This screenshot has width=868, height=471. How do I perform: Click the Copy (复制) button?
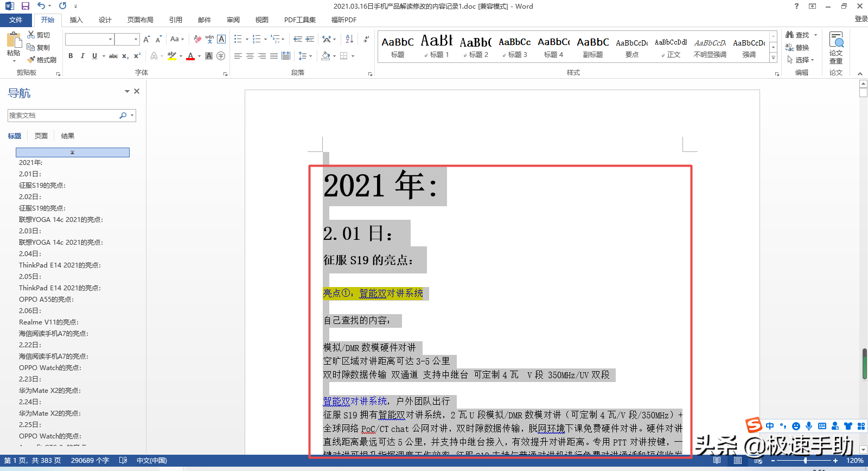(x=39, y=47)
